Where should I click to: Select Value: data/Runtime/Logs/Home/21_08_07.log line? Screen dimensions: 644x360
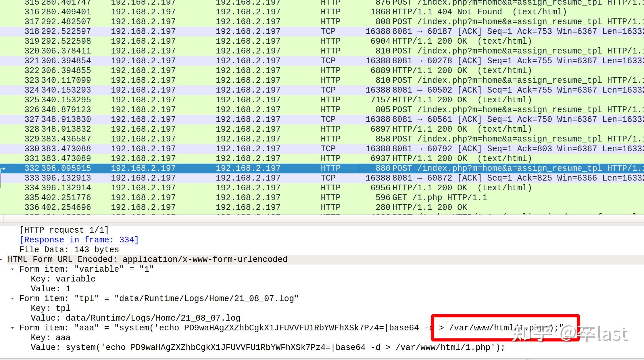[135, 318]
